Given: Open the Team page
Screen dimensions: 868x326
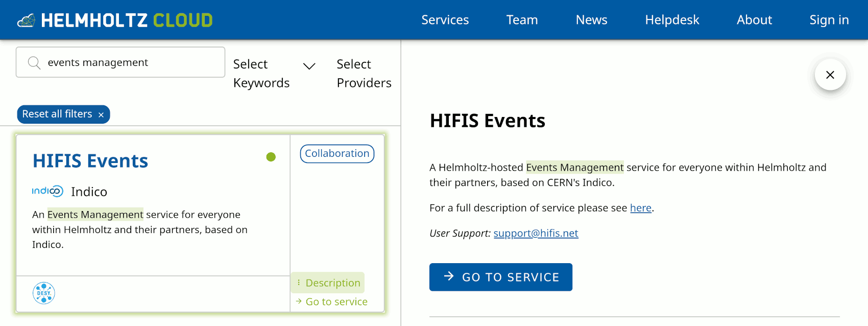Looking at the screenshot, I should tap(522, 20).
